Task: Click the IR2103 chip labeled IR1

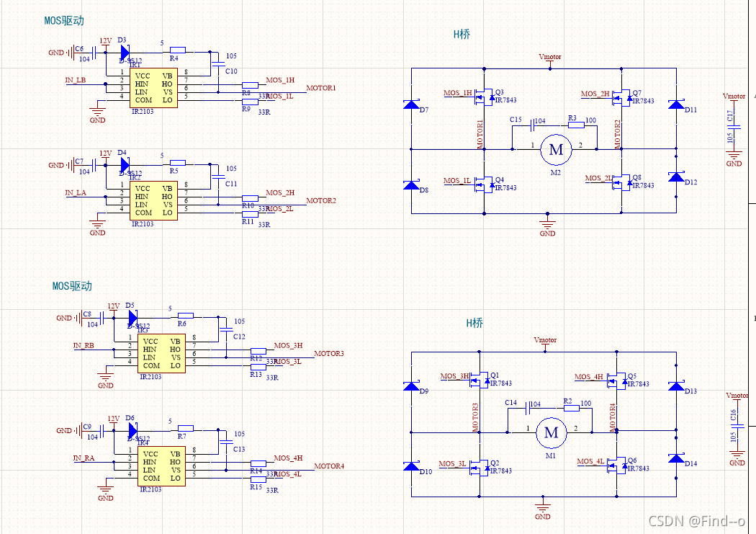Action: (153, 88)
